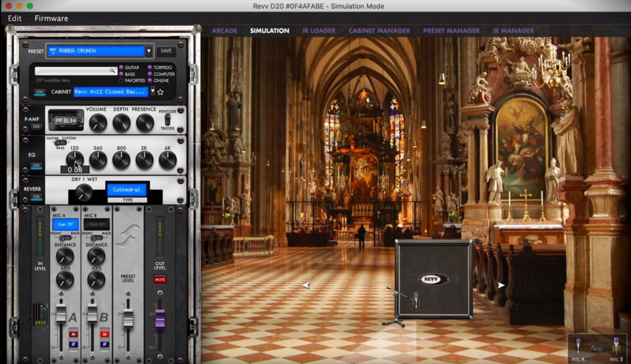631x364 pixels.
Task: Open the Firmware menu
Action: [x=51, y=18]
